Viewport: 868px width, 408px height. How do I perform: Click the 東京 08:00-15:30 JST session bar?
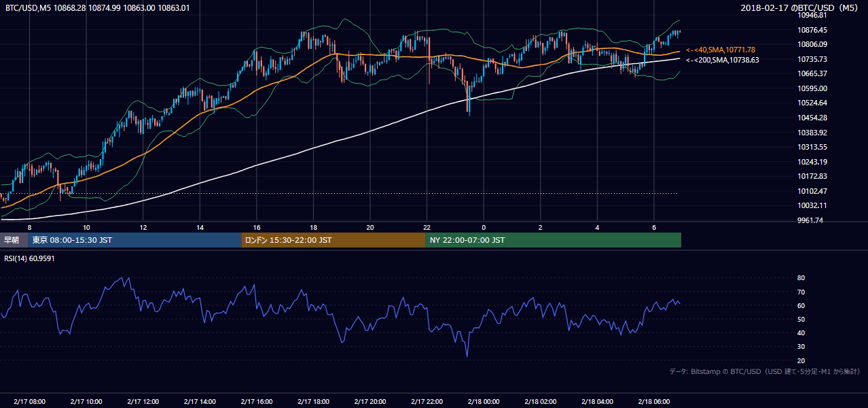(x=135, y=240)
